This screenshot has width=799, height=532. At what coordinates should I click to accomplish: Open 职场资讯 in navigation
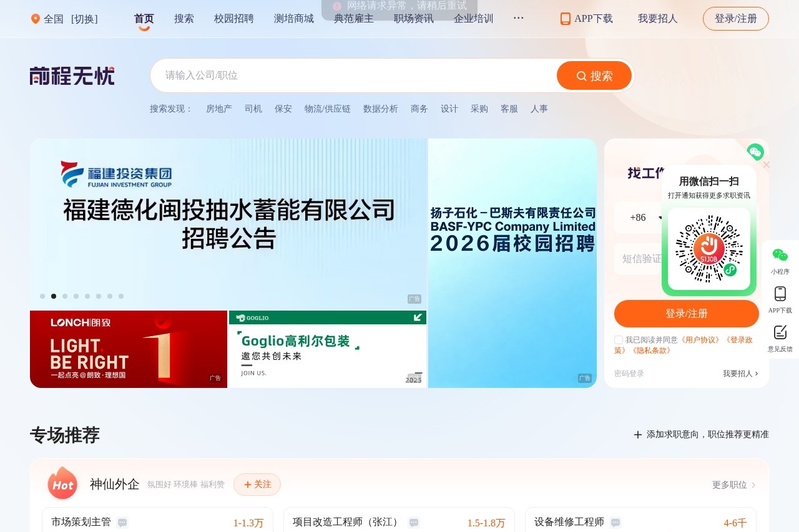tap(414, 19)
